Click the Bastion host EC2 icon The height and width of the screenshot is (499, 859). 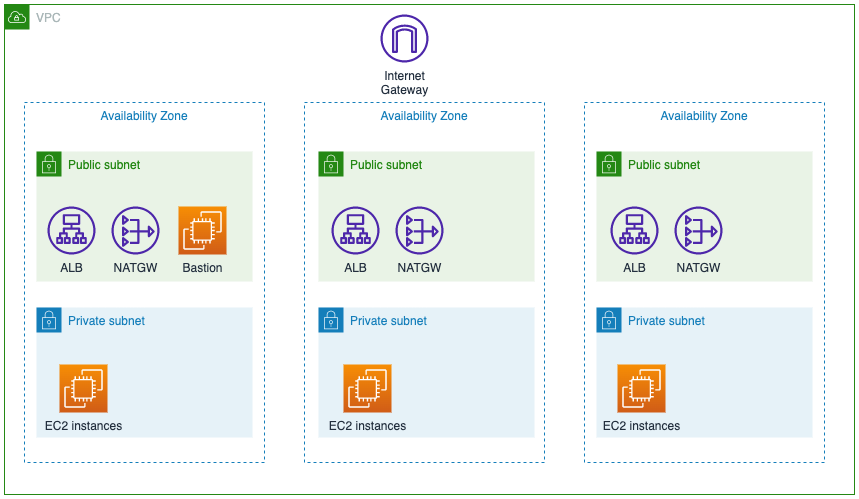[202, 231]
